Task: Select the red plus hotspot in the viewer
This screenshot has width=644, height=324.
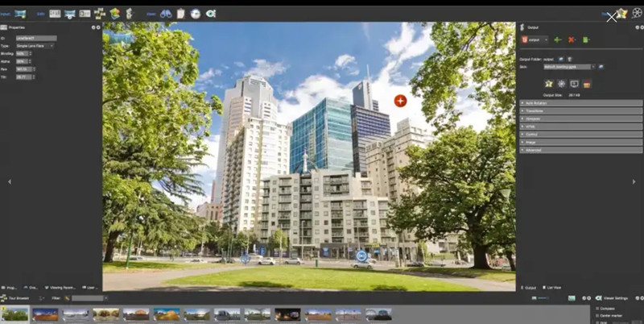Action: click(x=400, y=101)
